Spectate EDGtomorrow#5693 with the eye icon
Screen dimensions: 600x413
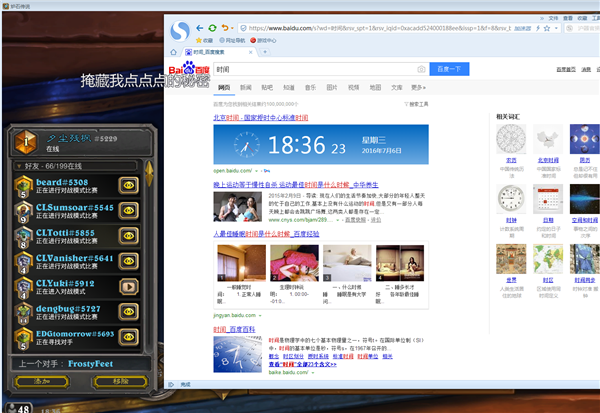pos(129,337)
